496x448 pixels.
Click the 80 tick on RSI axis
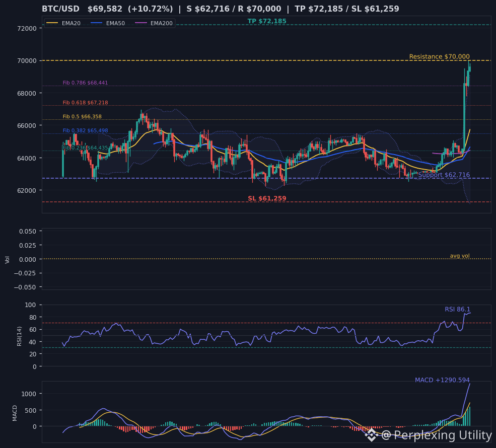[32, 318]
